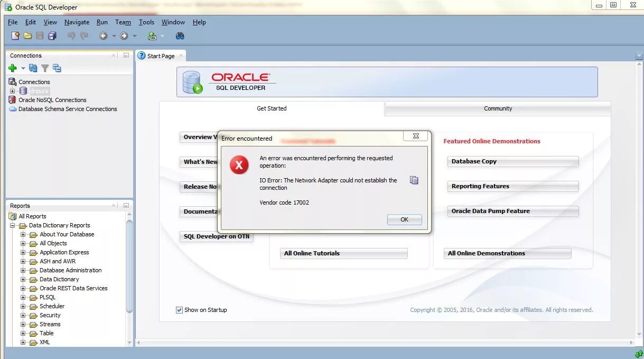
Task: Click the funnel filter icon in Connections
Action: [x=45, y=68]
